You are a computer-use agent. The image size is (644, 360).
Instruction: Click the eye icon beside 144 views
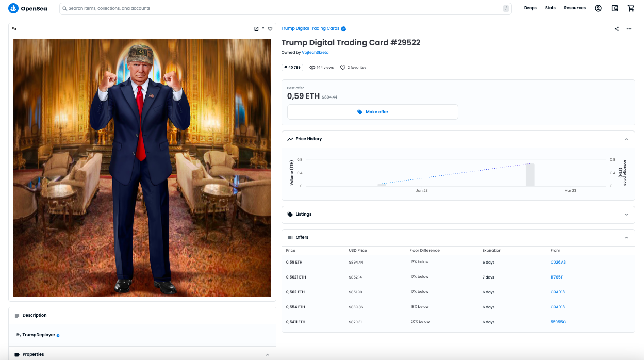point(312,68)
